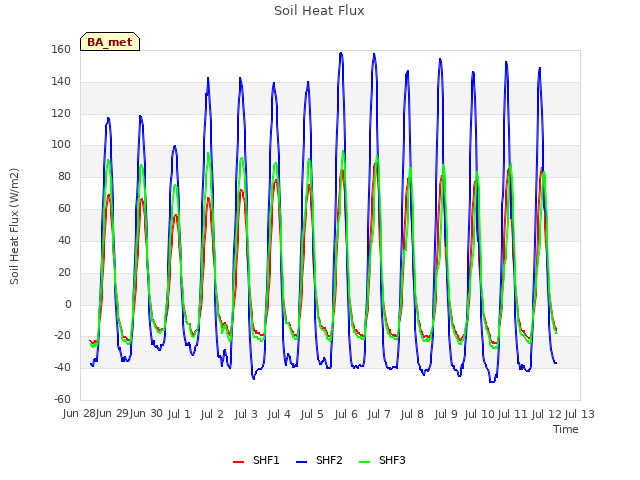The image size is (640, 480).
Task: Click the red SHF1 legend swatch
Action: pyautogui.click(x=238, y=462)
